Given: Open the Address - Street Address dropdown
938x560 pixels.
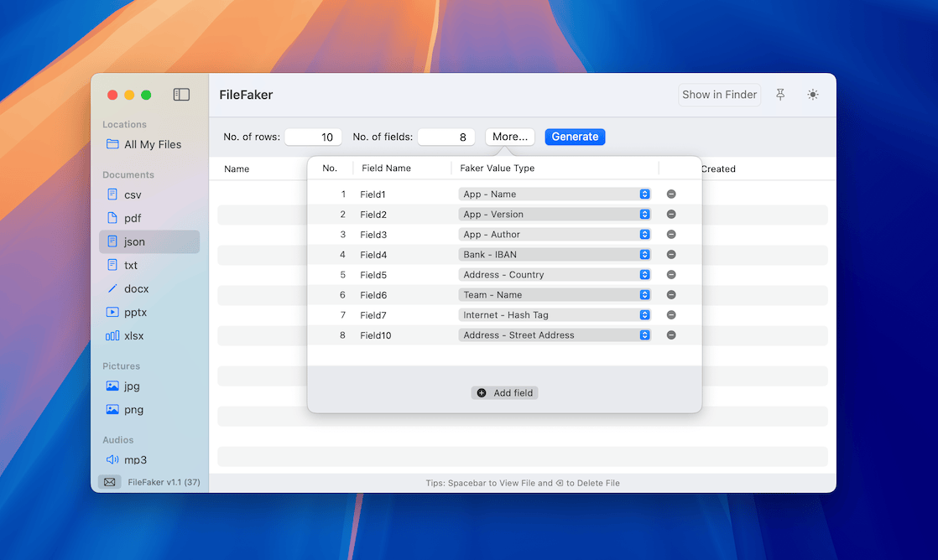Looking at the screenshot, I should tap(555, 335).
